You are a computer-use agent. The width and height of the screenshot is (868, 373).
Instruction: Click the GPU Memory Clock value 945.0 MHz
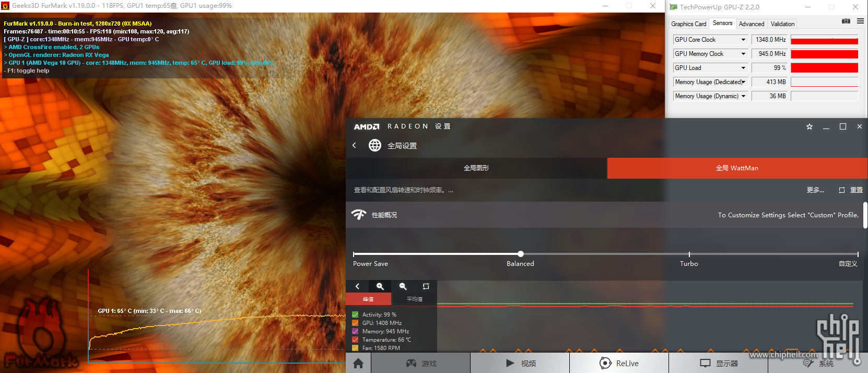(x=770, y=54)
